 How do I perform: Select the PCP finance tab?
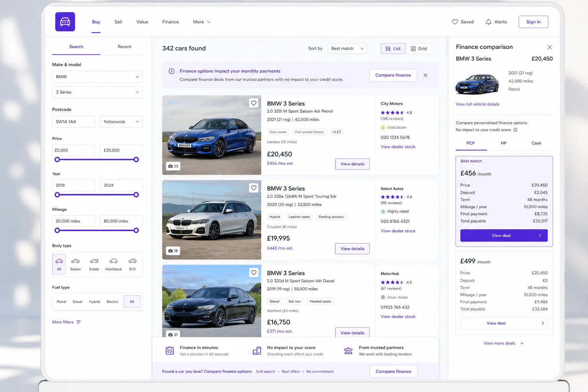470,143
